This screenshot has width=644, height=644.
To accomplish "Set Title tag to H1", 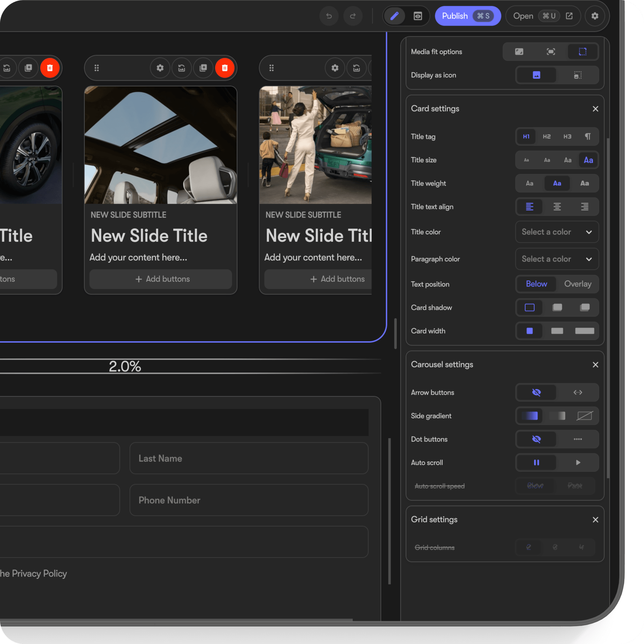I will pos(526,136).
